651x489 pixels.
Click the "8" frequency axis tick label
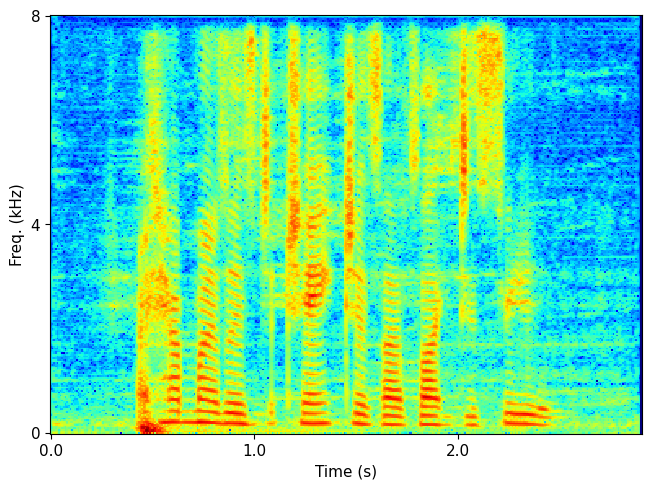tap(36, 17)
